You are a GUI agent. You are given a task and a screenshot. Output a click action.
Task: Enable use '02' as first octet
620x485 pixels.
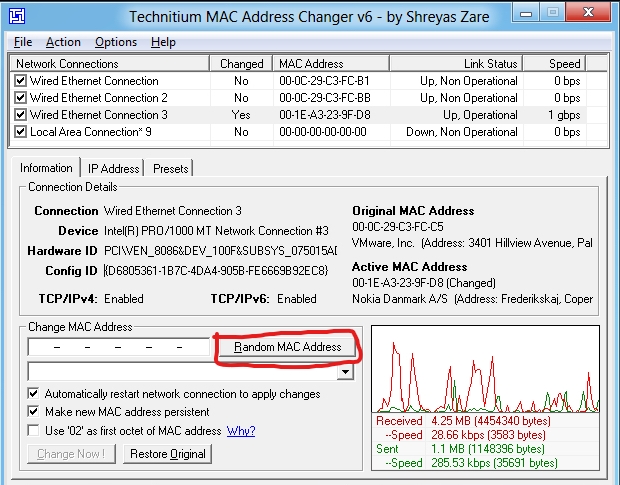[34, 430]
